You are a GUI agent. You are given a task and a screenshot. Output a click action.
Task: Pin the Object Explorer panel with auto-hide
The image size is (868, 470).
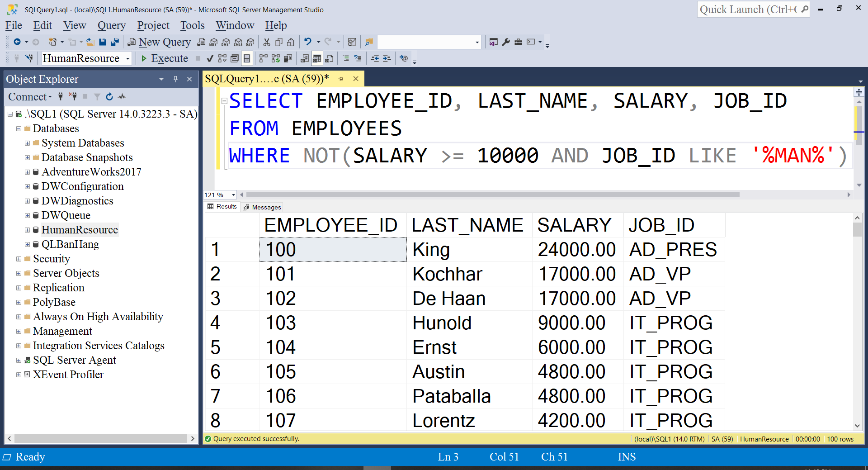[175, 79]
